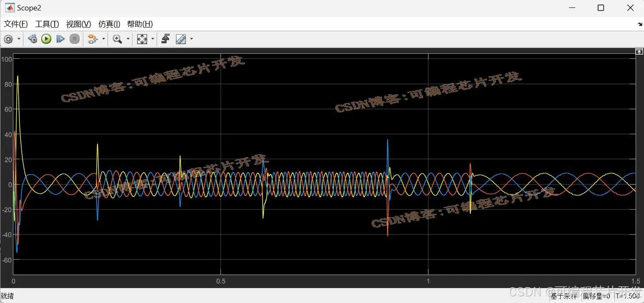Open the 帮助(H) menu
This screenshot has width=644, height=303.
pyautogui.click(x=140, y=24)
